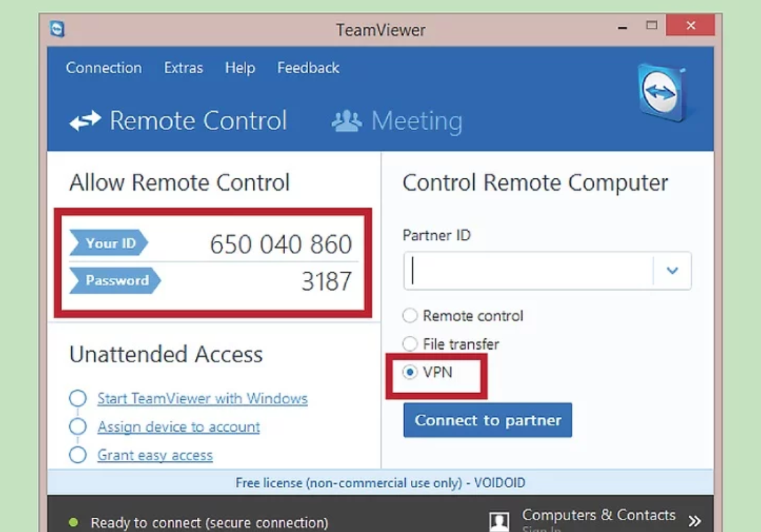Close the TeamViewer window
The image size is (761, 532).
coord(691,25)
